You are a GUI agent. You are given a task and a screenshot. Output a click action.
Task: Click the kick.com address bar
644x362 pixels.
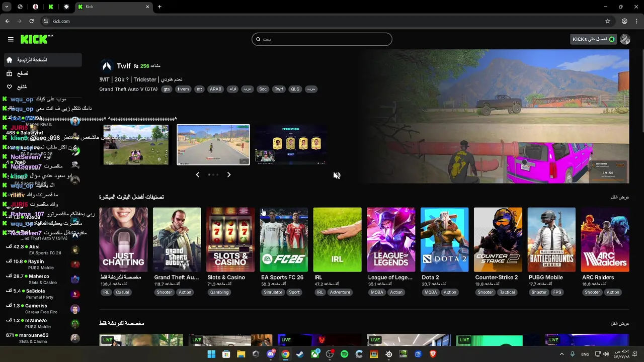coord(322,21)
